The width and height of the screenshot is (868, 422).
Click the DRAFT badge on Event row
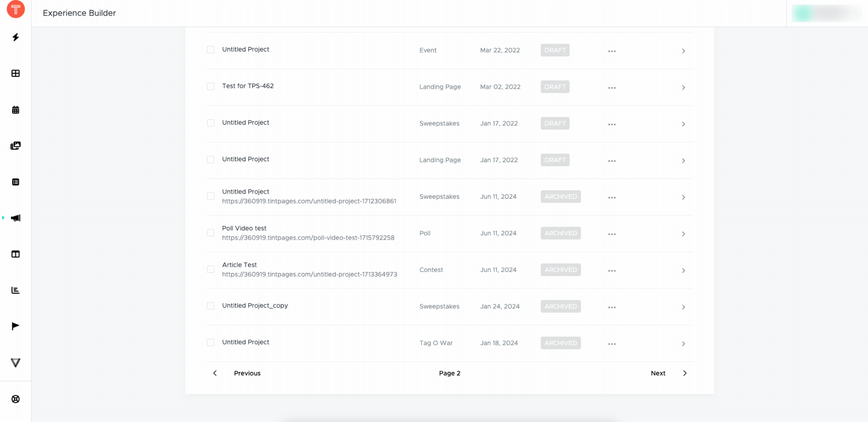(x=555, y=50)
